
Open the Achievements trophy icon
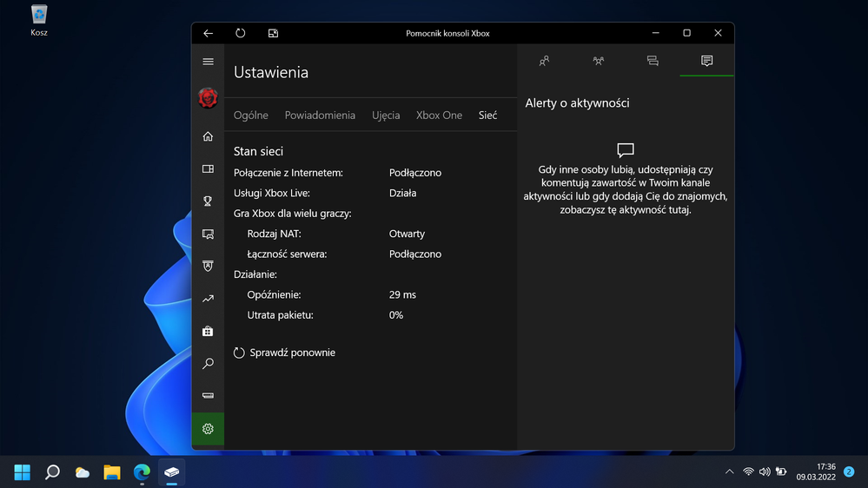click(x=208, y=201)
